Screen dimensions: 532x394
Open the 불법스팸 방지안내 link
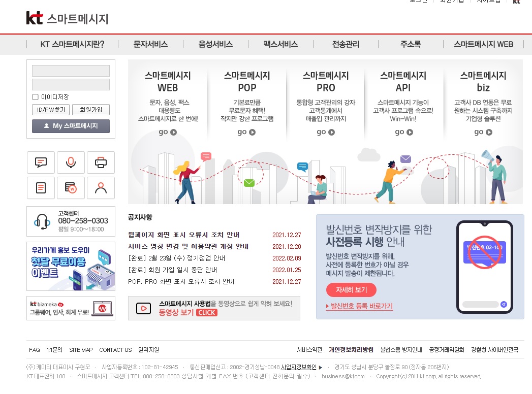(401, 350)
